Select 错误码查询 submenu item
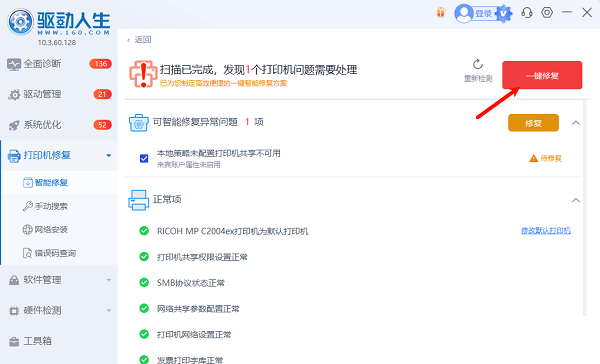The image size is (600, 364). click(60, 253)
